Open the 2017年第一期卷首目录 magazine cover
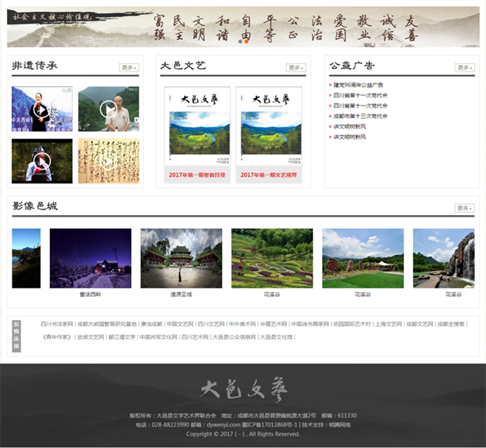The image size is (486, 448). point(197,128)
